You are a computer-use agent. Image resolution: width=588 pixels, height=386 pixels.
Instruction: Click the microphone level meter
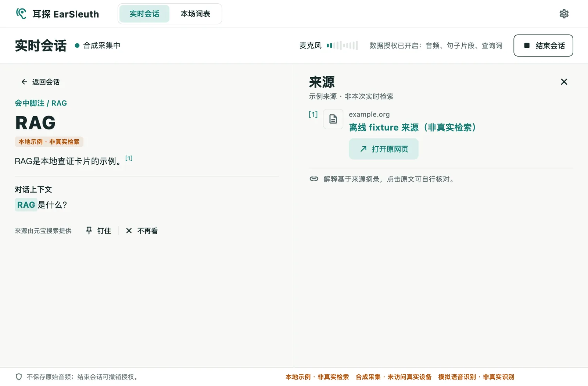coord(342,46)
